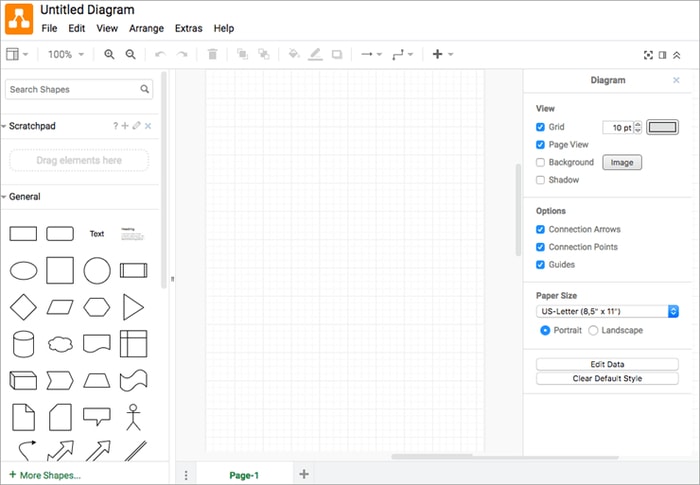Select the ellipse shape in General
The image size is (700, 485).
click(24, 271)
